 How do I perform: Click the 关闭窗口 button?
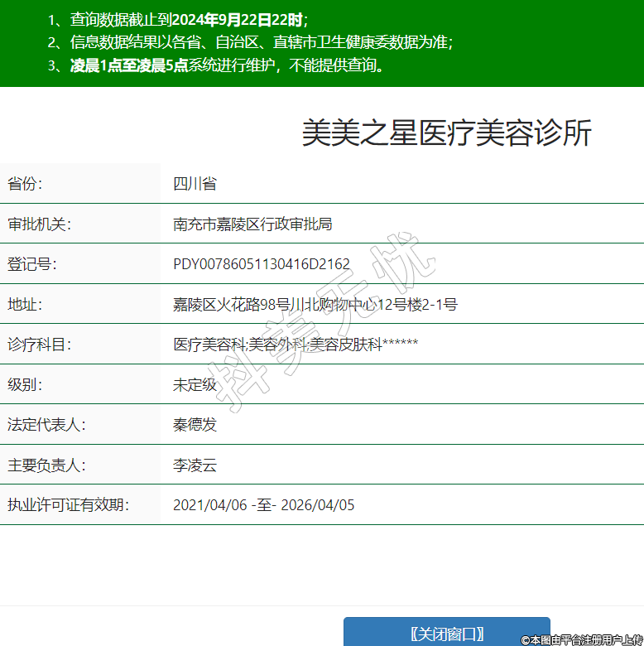(x=447, y=634)
